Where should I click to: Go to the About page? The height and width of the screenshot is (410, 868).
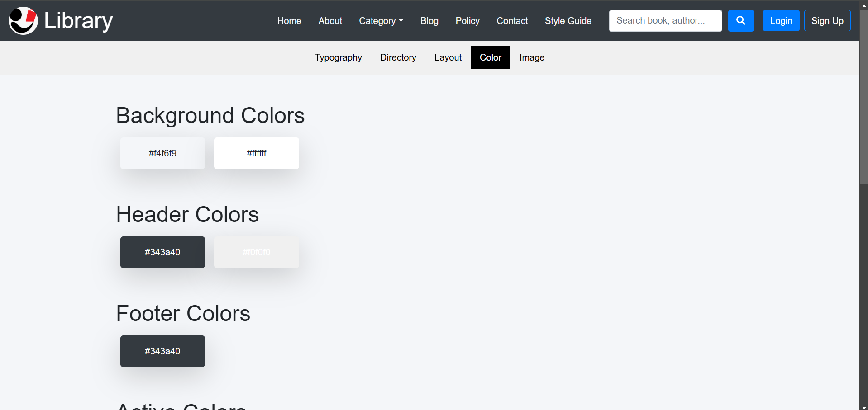[330, 21]
